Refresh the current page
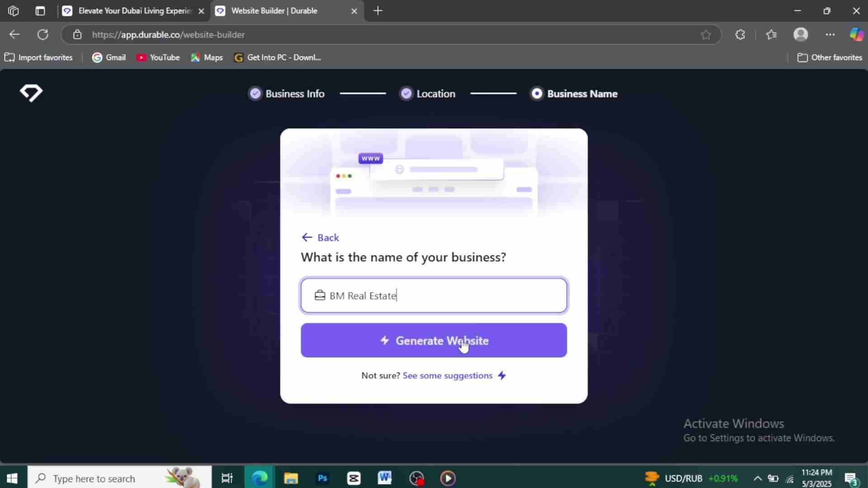Viewport: 868px width, 488px height. point(43,35)
